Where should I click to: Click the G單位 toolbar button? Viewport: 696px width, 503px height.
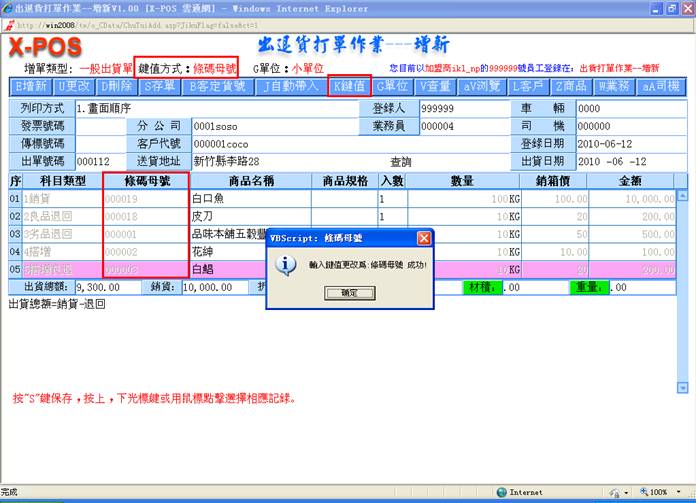[x=393, y=86]
